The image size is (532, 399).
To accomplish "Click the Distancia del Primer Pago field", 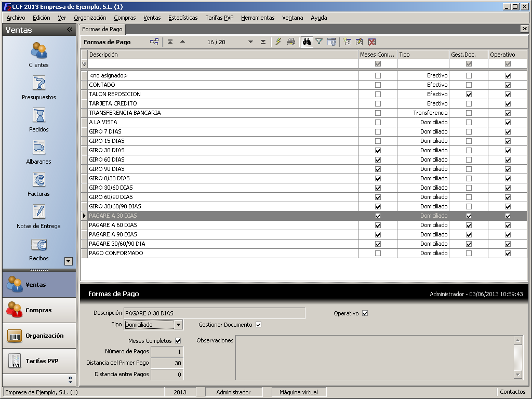I will click(167, 363).
